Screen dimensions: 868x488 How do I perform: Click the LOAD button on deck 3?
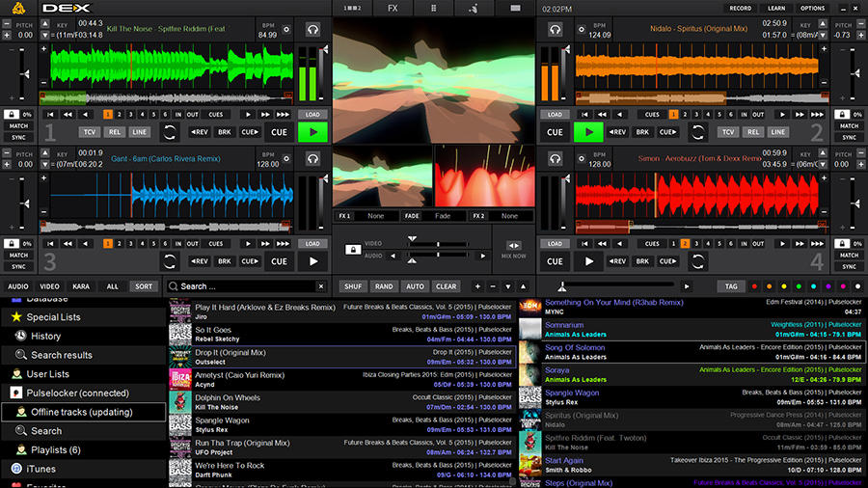312,243
